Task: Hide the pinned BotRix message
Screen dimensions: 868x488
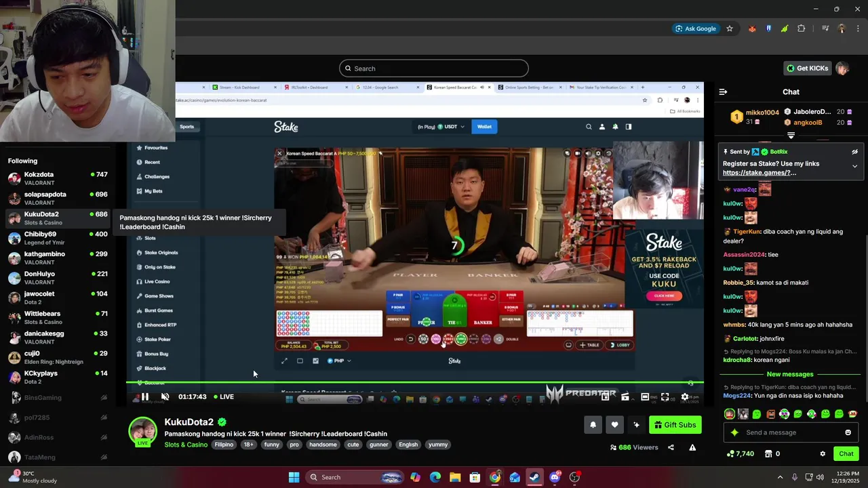Action: [x=854, y=152]
